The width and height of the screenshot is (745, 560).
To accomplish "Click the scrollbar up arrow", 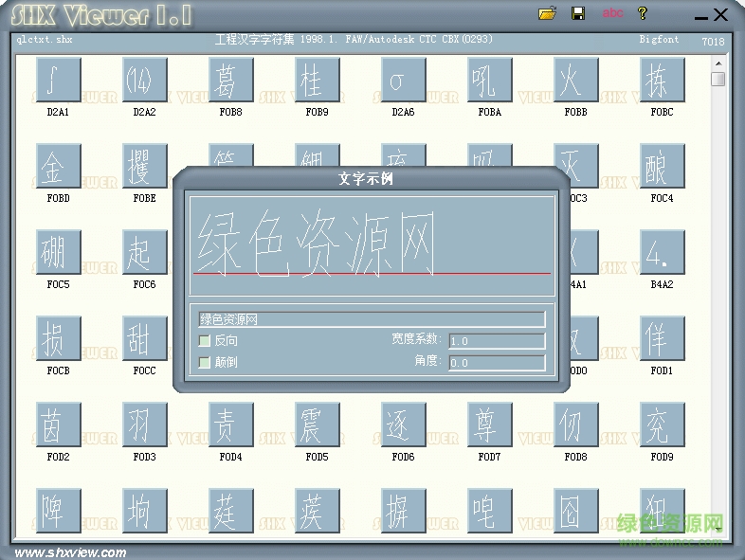I will pos(718,63).
